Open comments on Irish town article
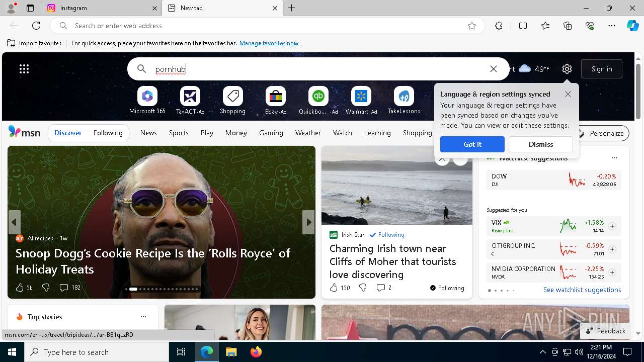644x362 pixels. coord(384,288)
